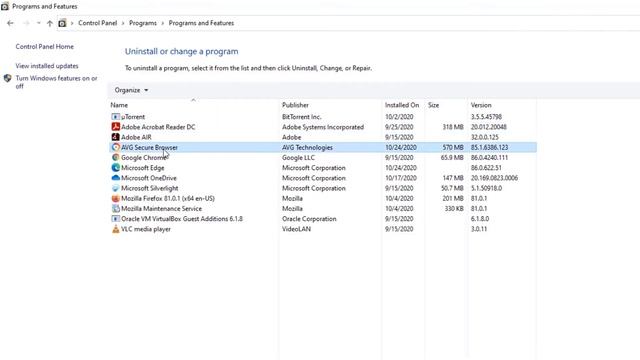640x360 pixels.
Task: Click the Microsoft OneDrive cloud icon
Action: pos(116,178)
